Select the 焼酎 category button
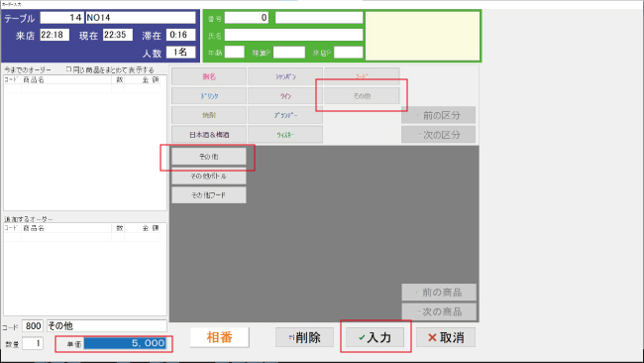Viewport: 644px width, 363px height. [x=209, y=115]
